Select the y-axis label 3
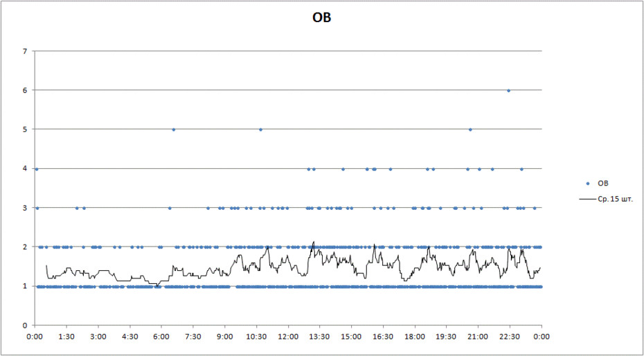Screen dimensions: 644x356 (x=25, y=208)
